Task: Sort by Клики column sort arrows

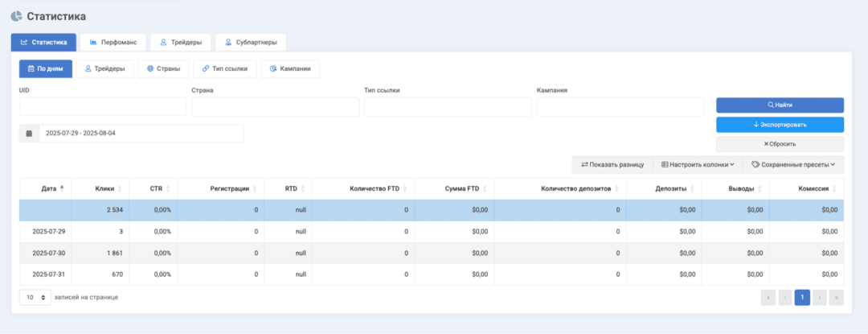Action: [x=120, y=189]
